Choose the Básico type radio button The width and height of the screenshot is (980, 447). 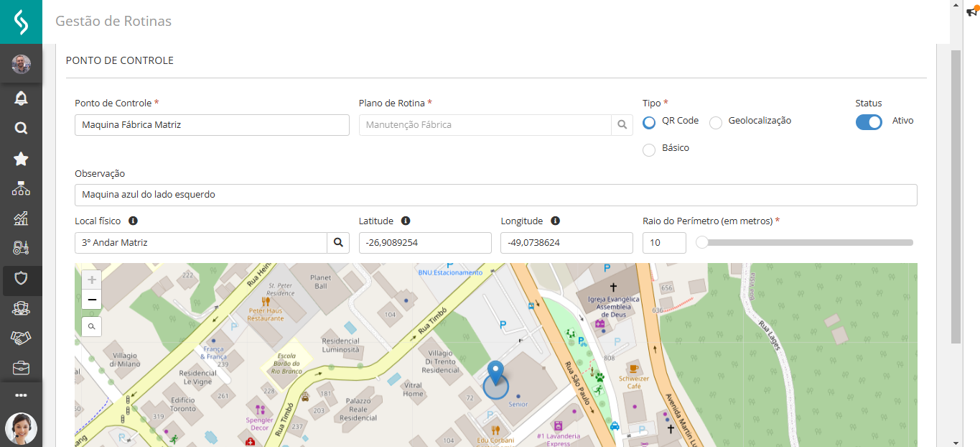coord(649,149)
